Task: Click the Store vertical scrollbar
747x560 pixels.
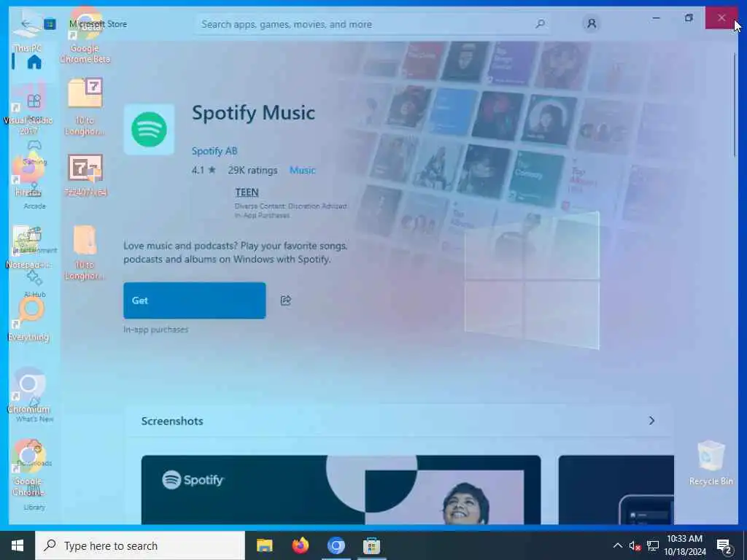Action: tap(735, 105)
